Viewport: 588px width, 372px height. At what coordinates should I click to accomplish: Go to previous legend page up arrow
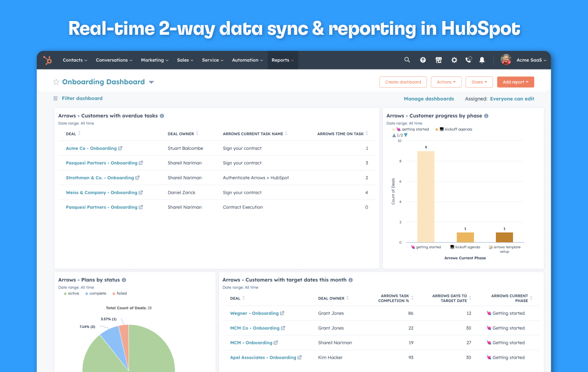coord(394,135)
